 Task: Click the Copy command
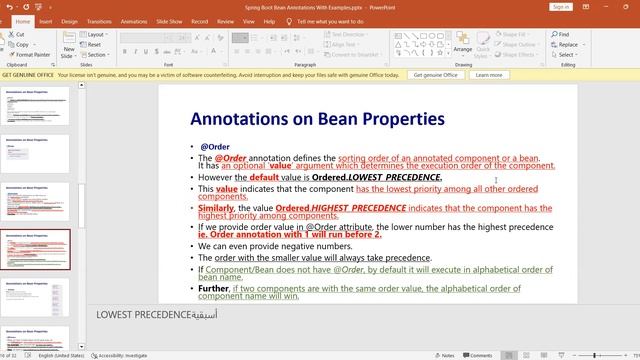19,44
